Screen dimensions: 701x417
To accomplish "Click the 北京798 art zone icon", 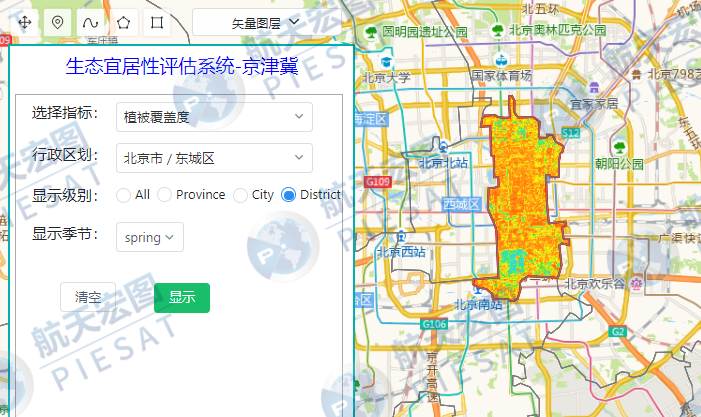I will pos(637,74).
